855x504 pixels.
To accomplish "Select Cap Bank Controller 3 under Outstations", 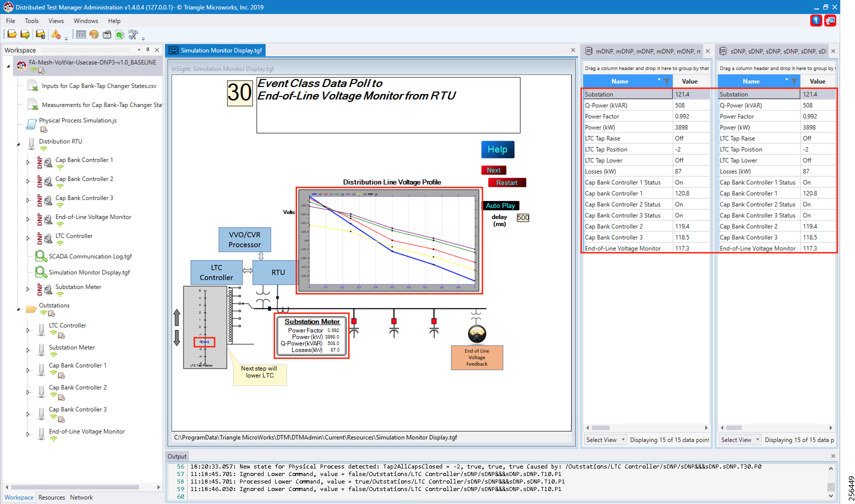I will coord(78,409).
